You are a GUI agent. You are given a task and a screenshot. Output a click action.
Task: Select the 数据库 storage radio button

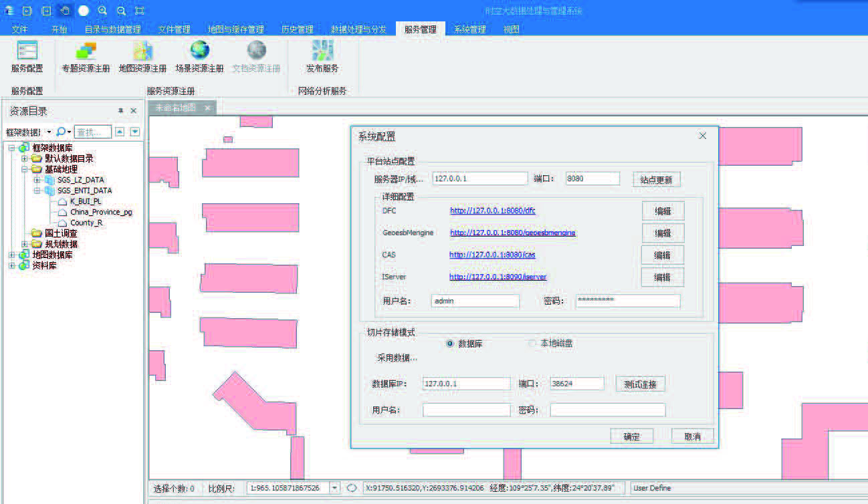click(450, 344)
